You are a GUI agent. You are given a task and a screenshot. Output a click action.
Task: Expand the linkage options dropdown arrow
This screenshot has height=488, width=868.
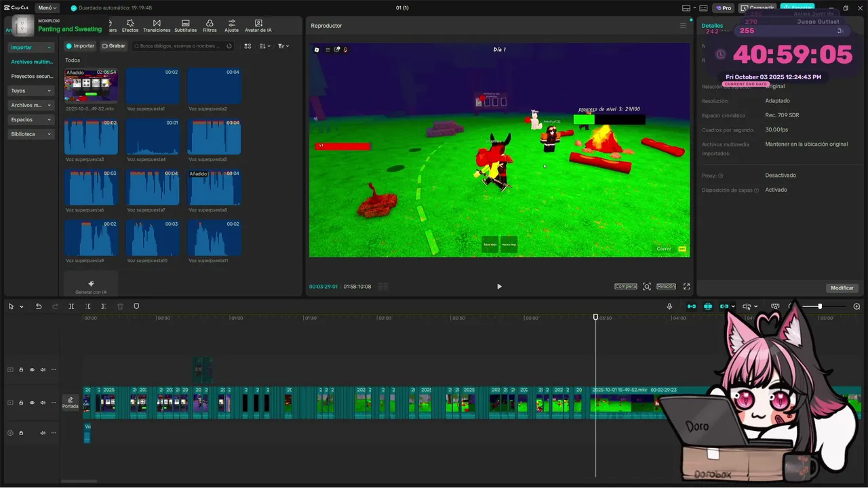tap(733, 307)
